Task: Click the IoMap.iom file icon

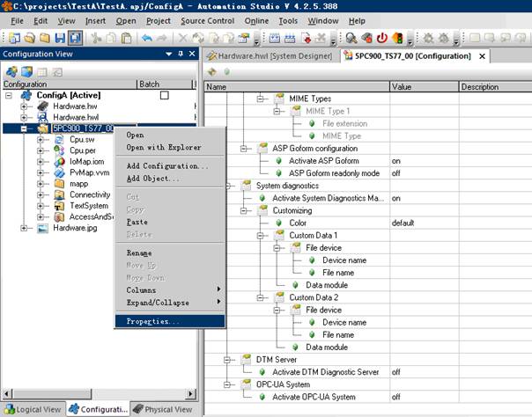Action: point(59,162)
